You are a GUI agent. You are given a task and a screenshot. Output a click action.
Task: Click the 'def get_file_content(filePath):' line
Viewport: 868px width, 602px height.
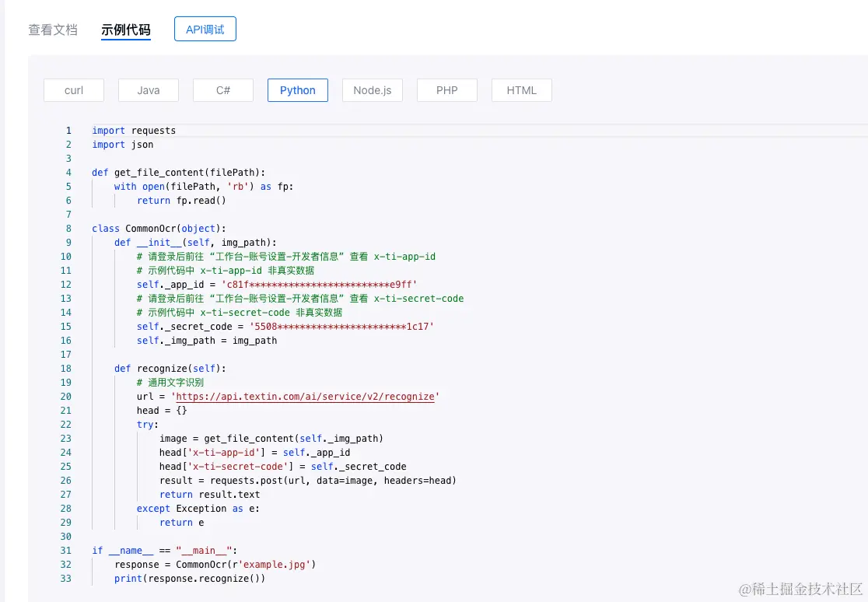coord(179,173)
